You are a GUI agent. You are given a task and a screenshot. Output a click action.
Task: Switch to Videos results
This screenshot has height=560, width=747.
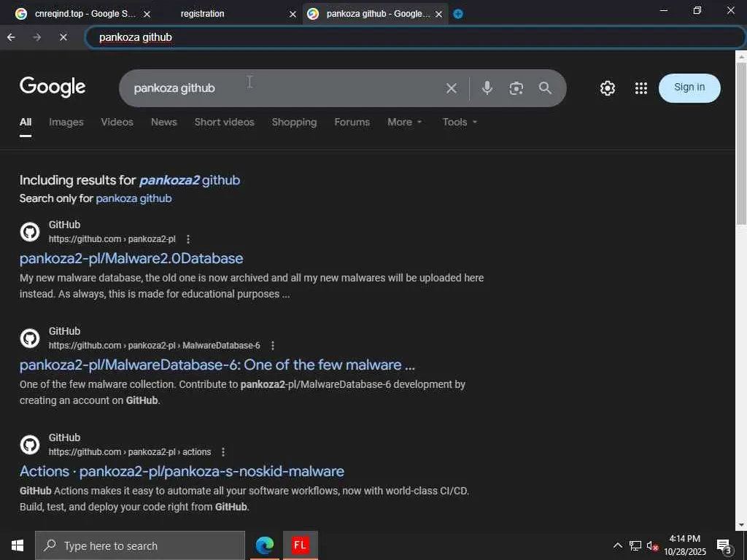[117, 122]
